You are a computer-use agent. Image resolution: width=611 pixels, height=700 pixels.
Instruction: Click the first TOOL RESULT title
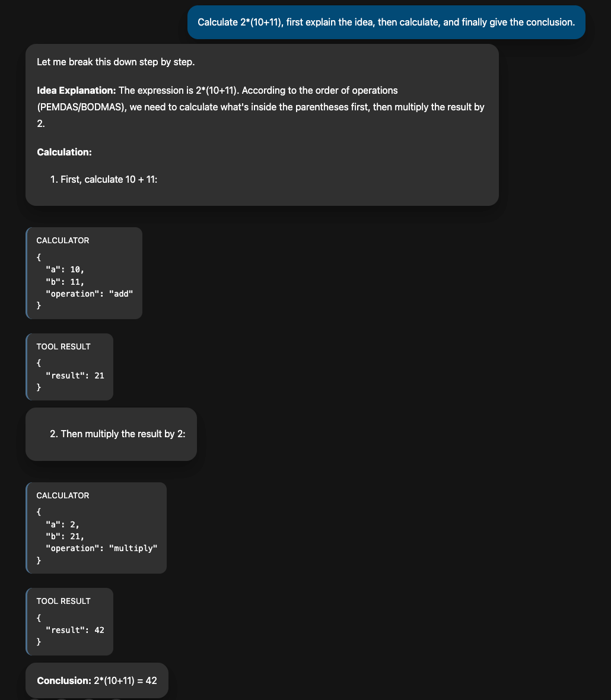(63, 346)
